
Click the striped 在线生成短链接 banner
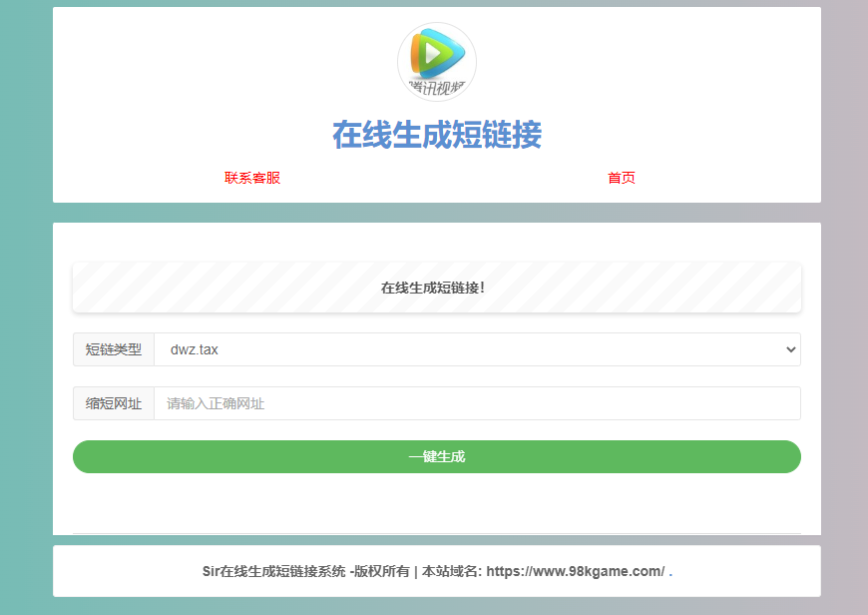pyautogui.click(x=436, y=288)
